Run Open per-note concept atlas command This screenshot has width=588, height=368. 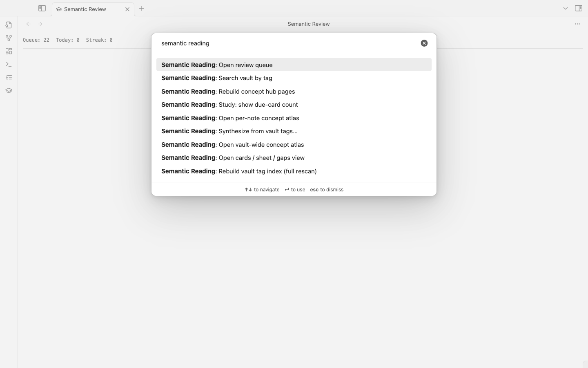(x=294, y=118)
